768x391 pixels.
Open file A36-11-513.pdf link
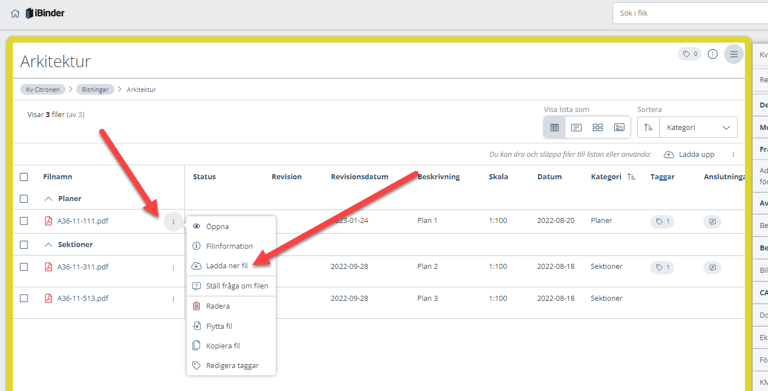coord(83,298)
